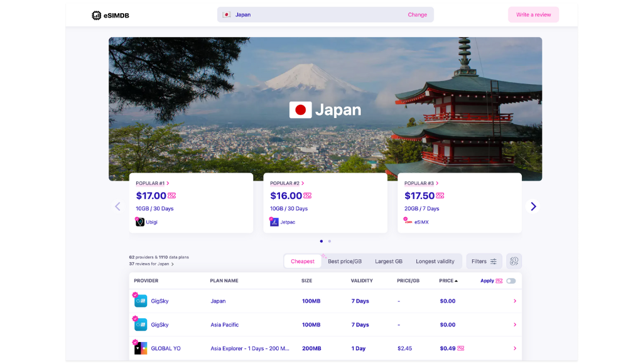Screen dimensions: 643x364
Task: Open the Filters panel
Action: click(484, 261)
